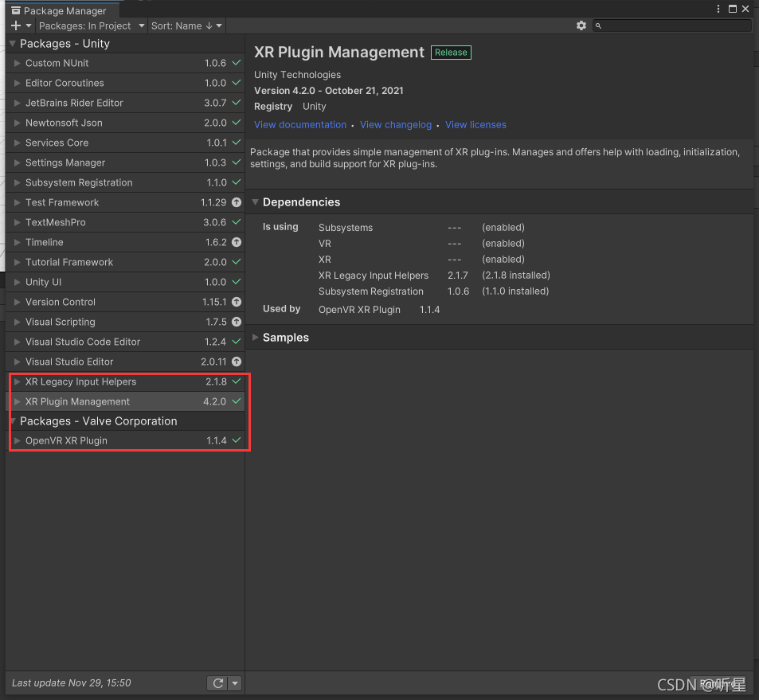Image resolution: width=759 pixels, height=700 pixels.
Task: Collapse the Dependencies section
Action: (255, 202)
